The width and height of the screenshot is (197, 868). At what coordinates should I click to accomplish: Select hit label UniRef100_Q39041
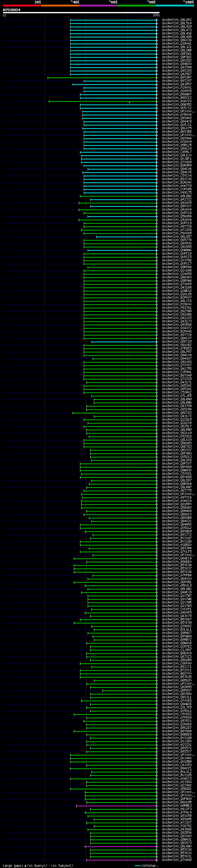tap(176, 43)
